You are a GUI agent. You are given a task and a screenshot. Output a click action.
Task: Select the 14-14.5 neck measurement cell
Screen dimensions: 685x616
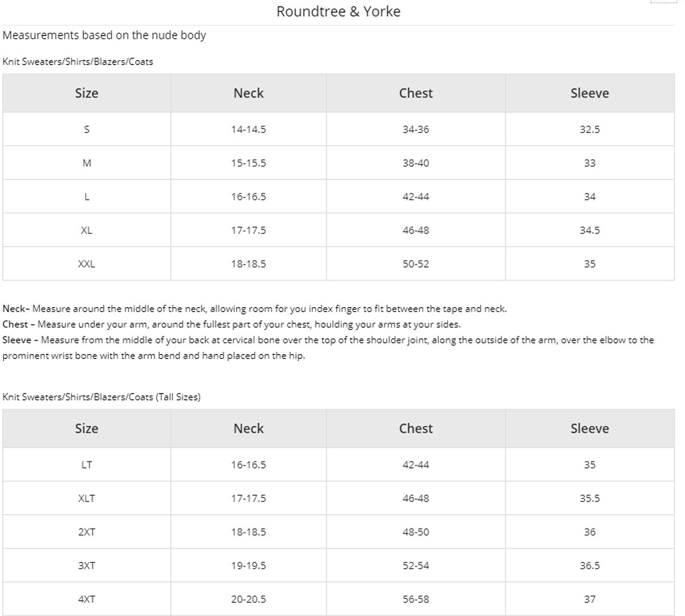pyautogui.click(x=248, y=130)
